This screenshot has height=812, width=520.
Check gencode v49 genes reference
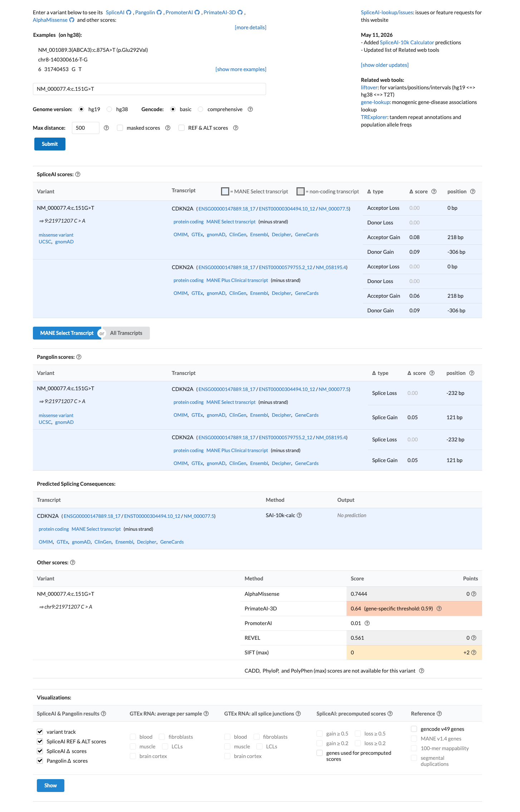coord(414,729)
